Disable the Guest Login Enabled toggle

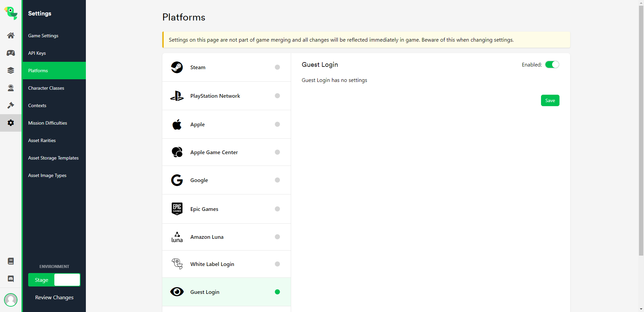pos(552,65)
